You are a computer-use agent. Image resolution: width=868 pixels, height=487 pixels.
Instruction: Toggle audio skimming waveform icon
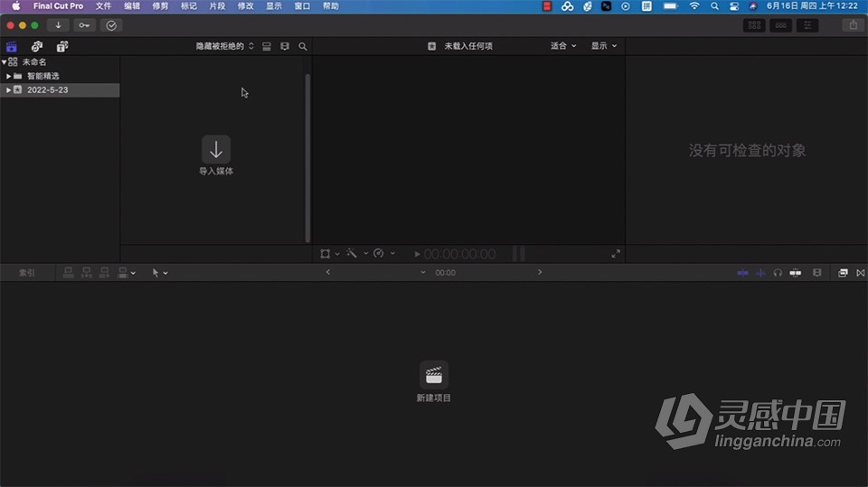tap(760, 273)
